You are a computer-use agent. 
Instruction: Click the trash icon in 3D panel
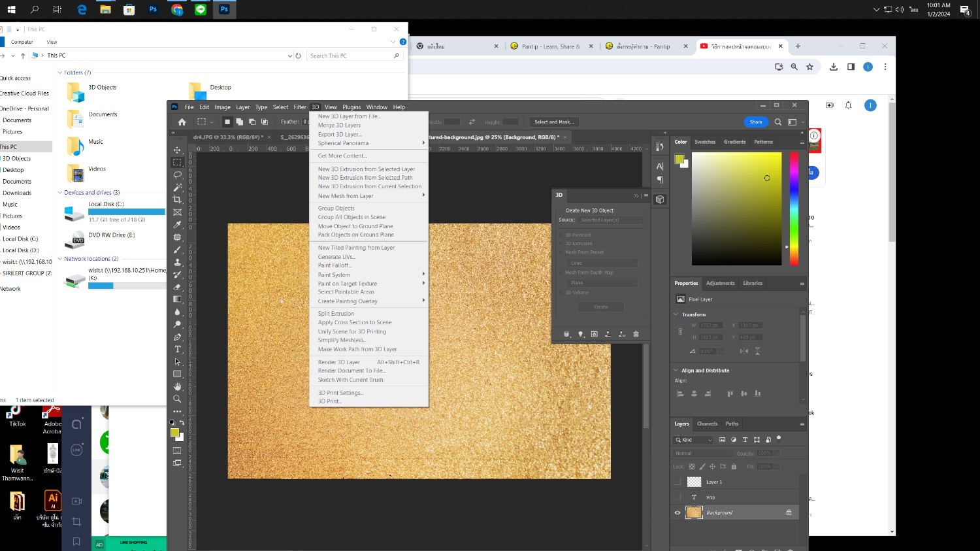(636, 334)
